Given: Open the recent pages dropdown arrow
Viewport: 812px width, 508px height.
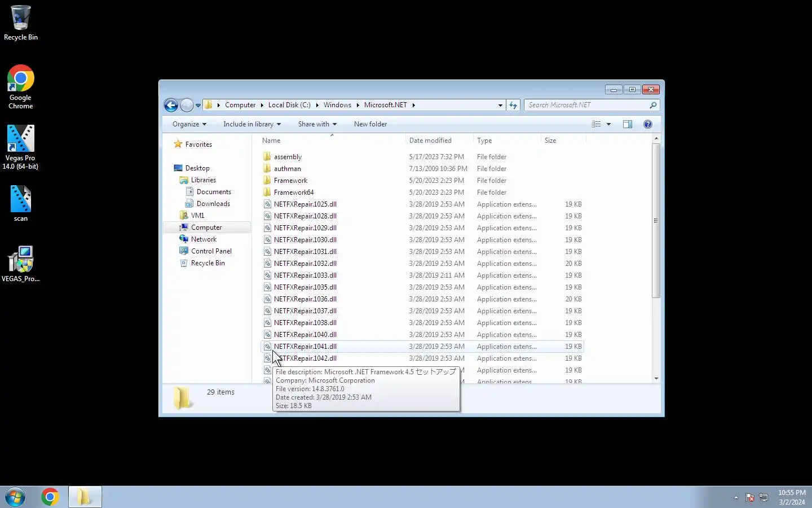Looking at the screenshot, I should (x=198, y=106).
